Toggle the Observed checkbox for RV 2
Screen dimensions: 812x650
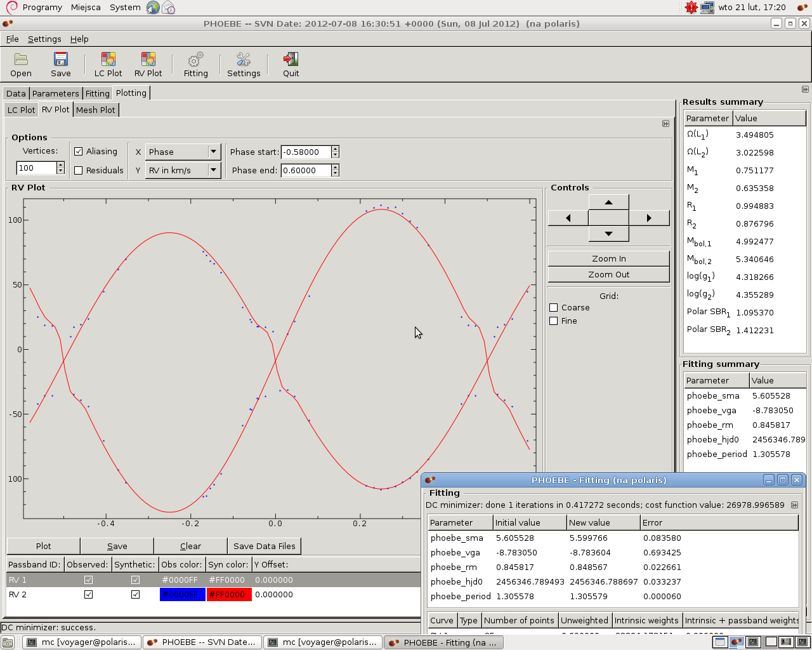(x=88, y=595)
